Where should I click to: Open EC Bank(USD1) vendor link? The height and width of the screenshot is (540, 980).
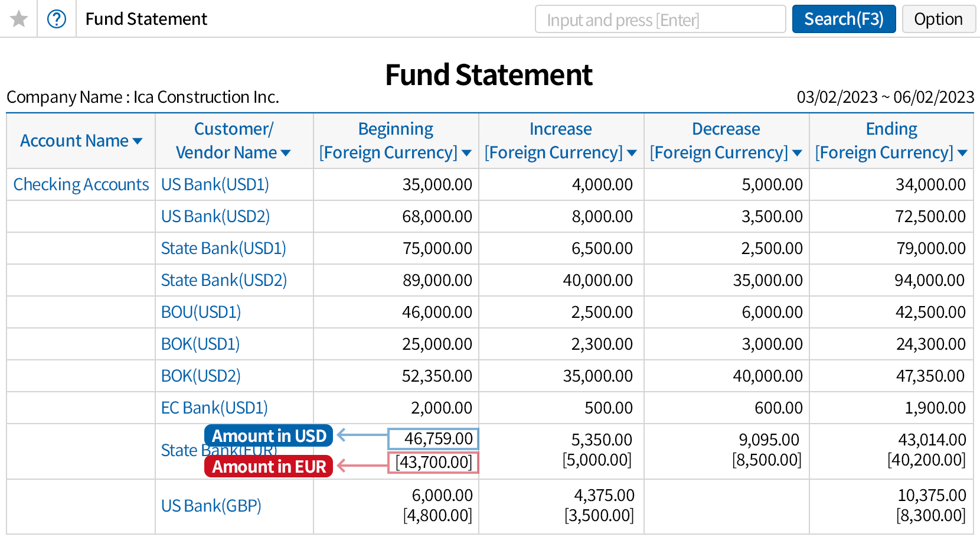coord(214,408)
